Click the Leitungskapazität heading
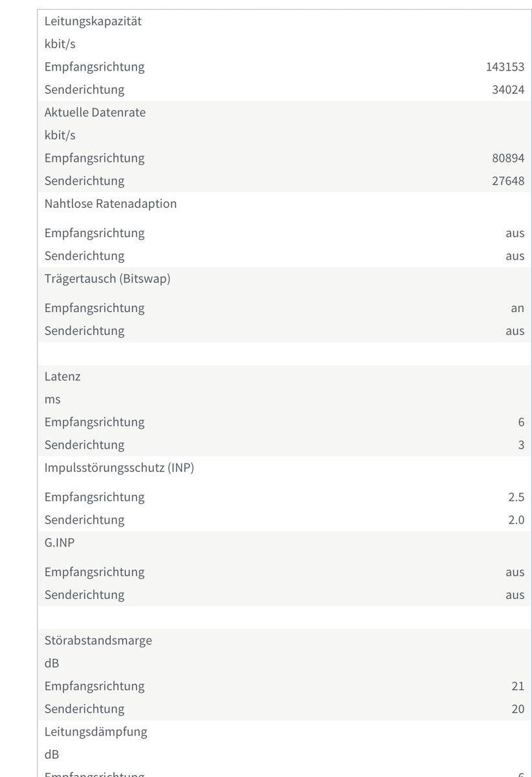Image resolution: width=532 pixels, height=777 pixels. (93, 21)
